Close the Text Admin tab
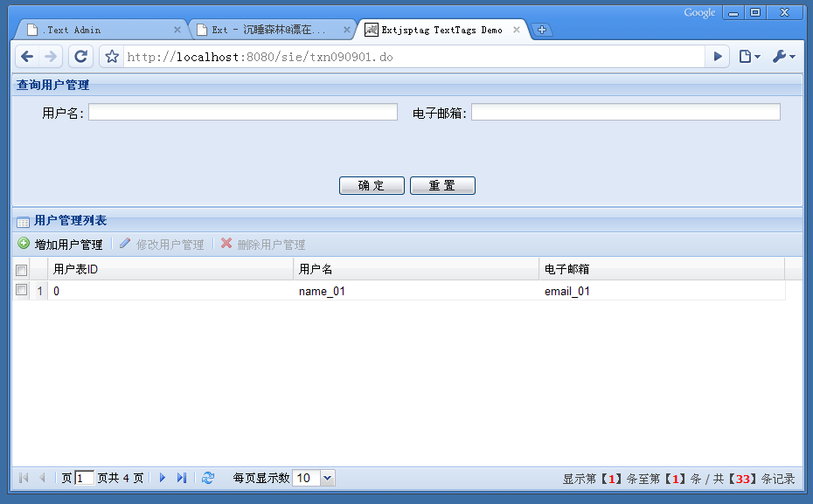Viewport: 813px width, 504px height. click(x=177, y=30)
